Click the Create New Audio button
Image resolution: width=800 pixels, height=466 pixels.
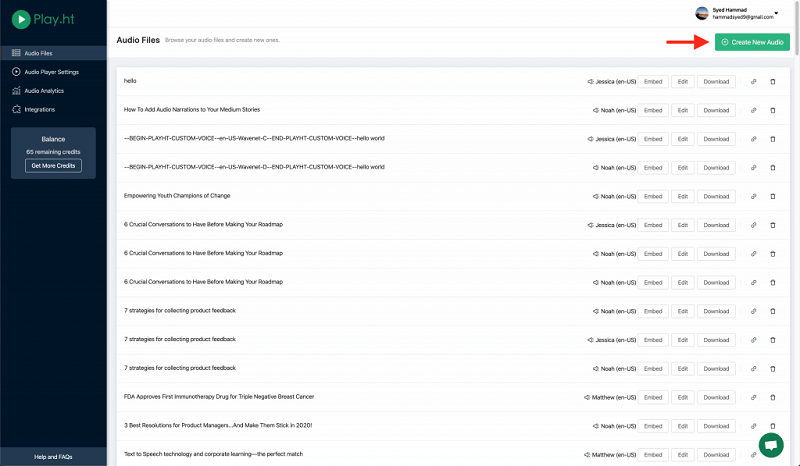pyautogui.click(x=752, y=42)
